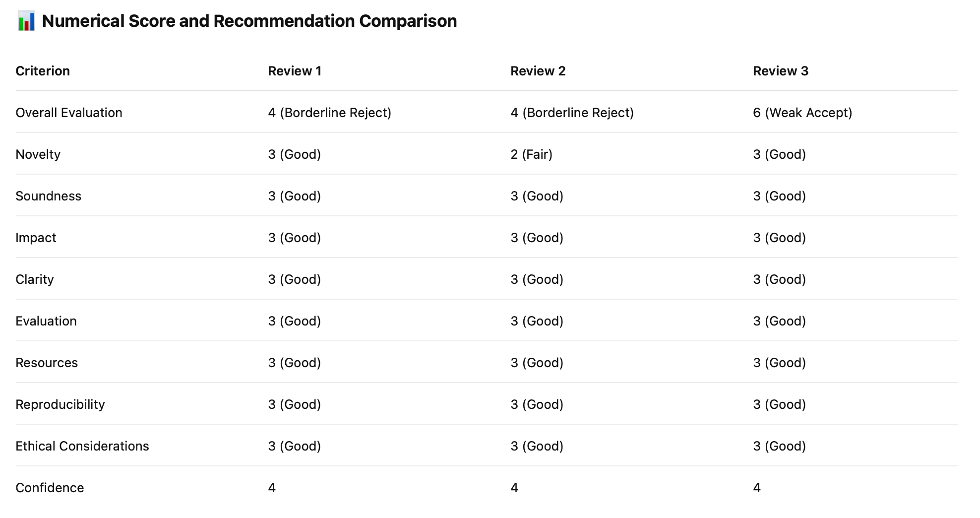This screenshot has height=518, width=980.
Task: Click the bar chart emoji icon
Action: point(26,21)
